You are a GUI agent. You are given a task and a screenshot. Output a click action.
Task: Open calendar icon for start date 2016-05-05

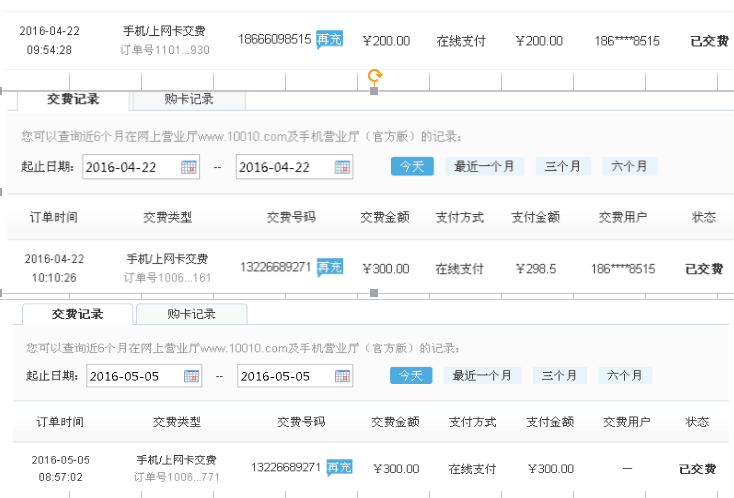point(191,376)
